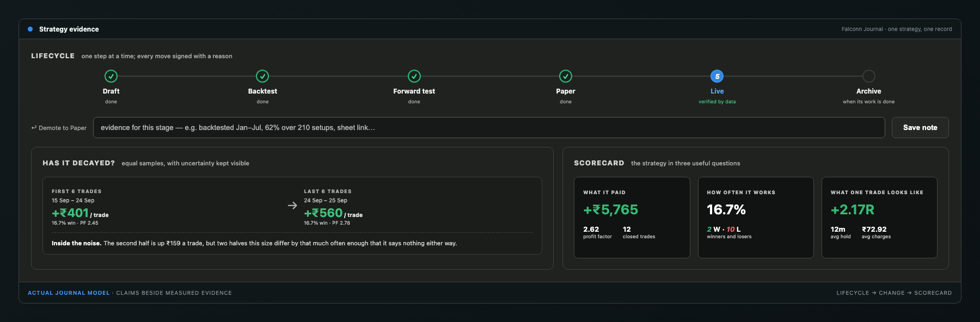Image resolution: width=980 pixels, height=322 pixels.
Task: Open the What one trade looks like card
Action: pyautogui.click(x=879, y=218)
